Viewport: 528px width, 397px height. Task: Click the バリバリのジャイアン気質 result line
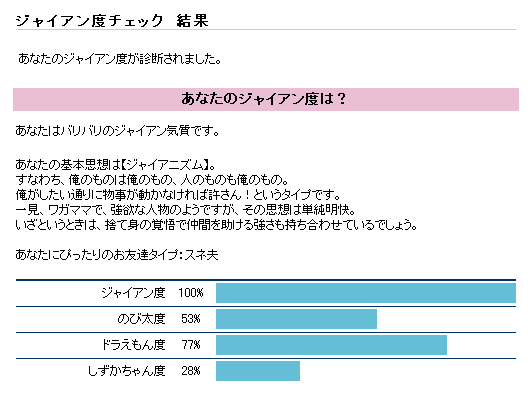[117, 131]
